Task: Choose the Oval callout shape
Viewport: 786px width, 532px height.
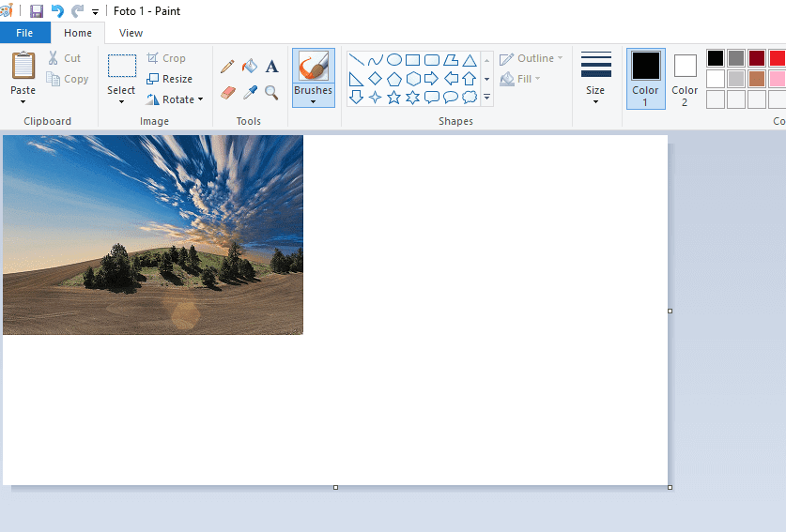Action: pos(451,98)
